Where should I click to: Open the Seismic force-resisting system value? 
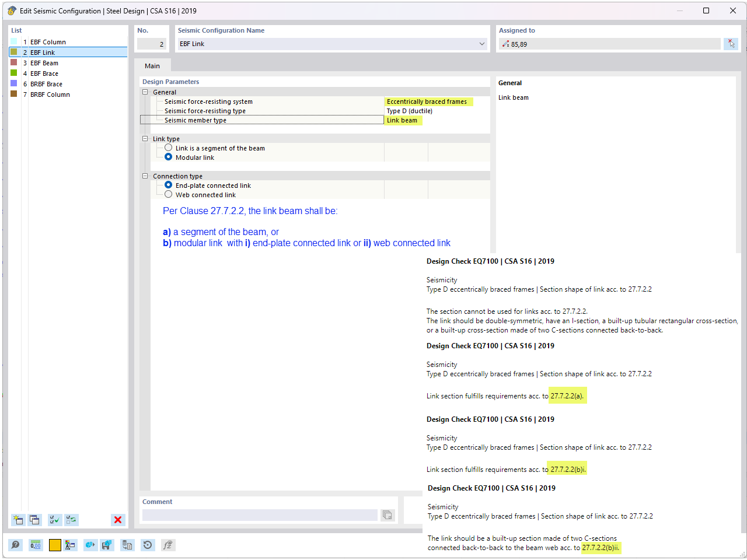tap(437, 101)
